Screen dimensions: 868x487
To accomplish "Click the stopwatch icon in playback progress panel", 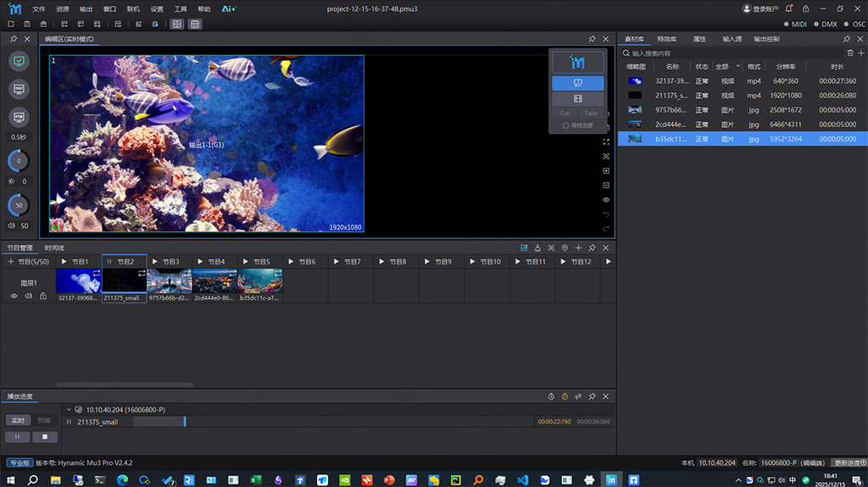I will pos(550,396).
